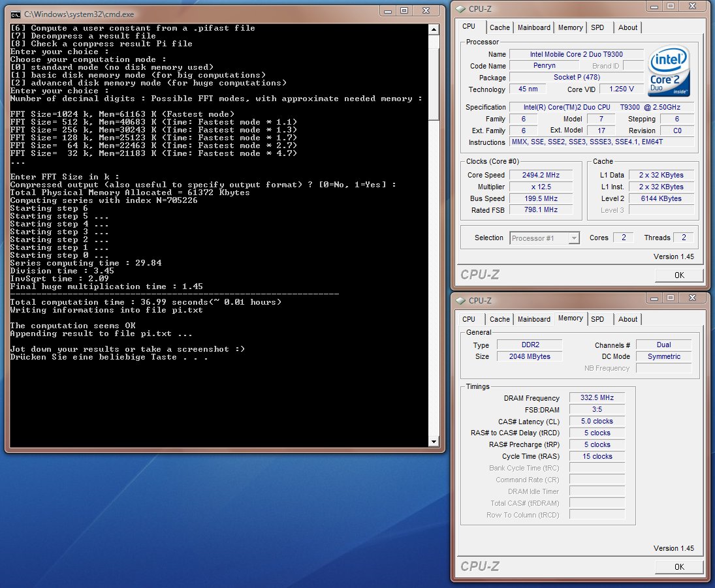
Task: Click the DRAM Frequency value 332.5 MHz
Action: coord(597,398)
